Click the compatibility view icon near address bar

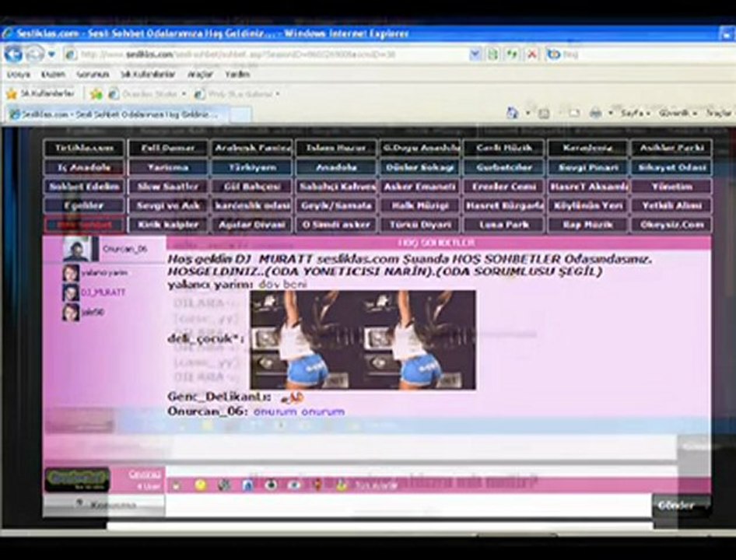click(492, 54)
